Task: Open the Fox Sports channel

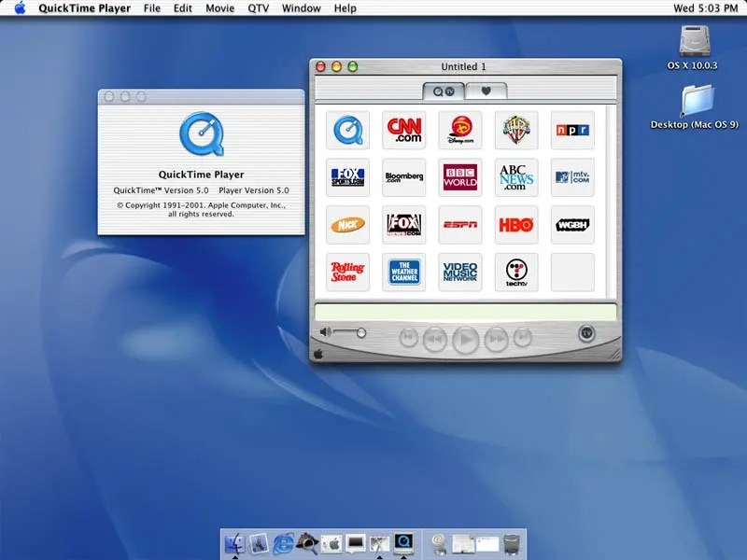Action: (347, 177)
